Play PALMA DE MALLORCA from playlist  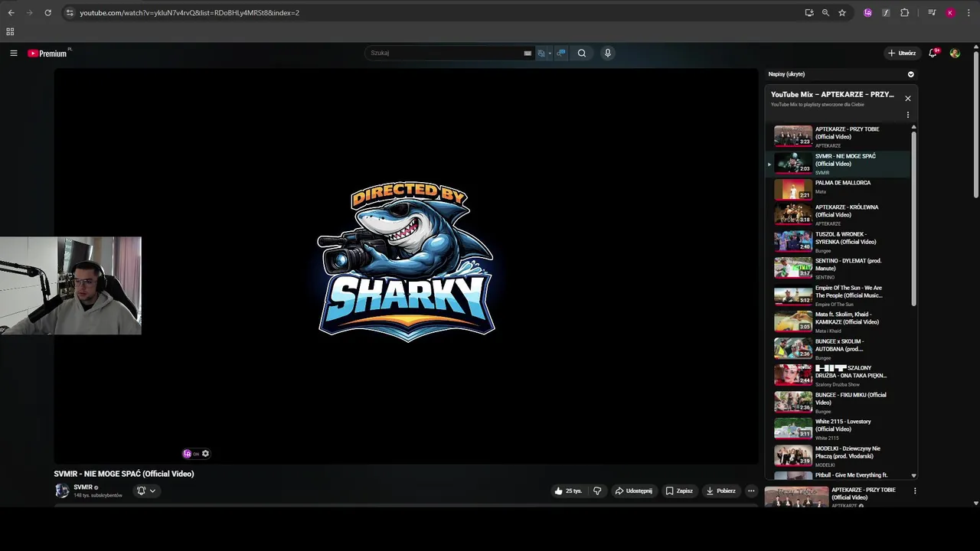(x=840, y=188)
